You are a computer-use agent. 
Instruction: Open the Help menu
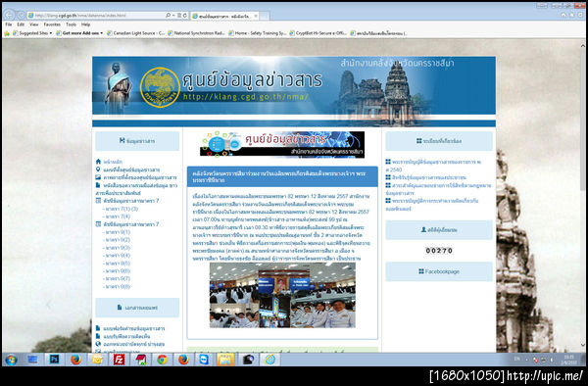(86, 24)
